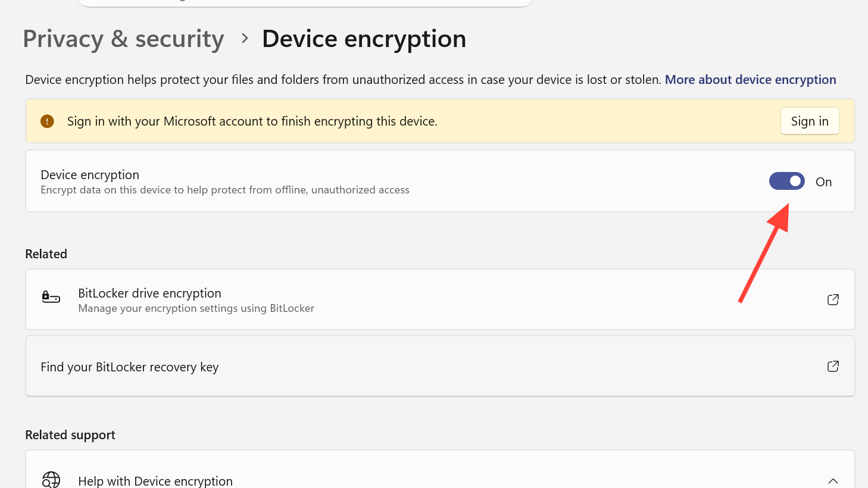Click the globe icon for Device encryption help
Screen dimensions: 868x488
tap(51, 480)
